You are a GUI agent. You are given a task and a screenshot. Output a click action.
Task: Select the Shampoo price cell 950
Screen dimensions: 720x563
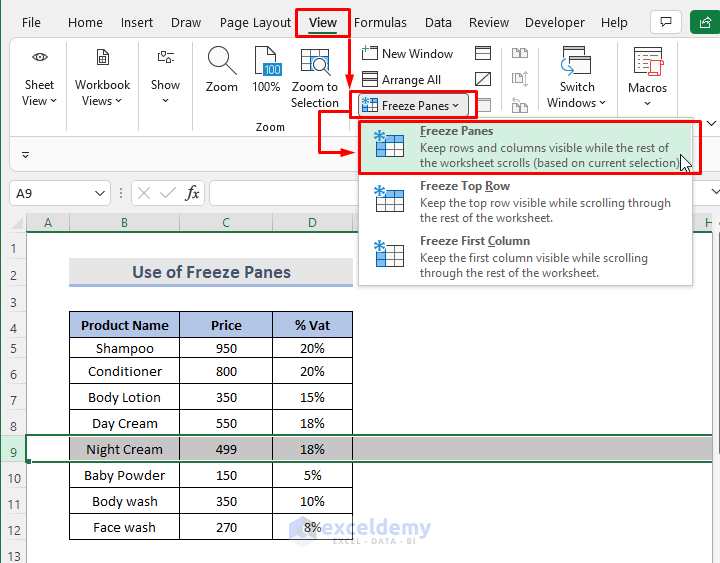point(226,348)
